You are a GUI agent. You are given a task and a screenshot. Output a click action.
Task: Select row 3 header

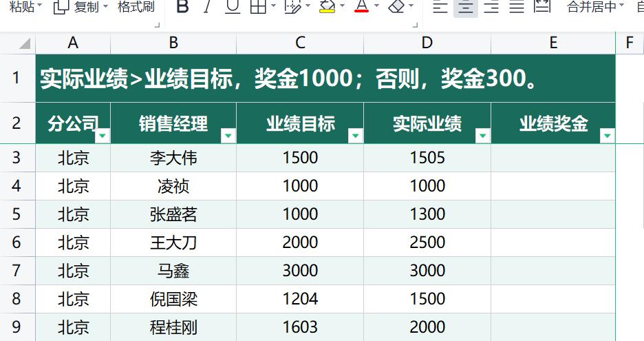point(17,158)
